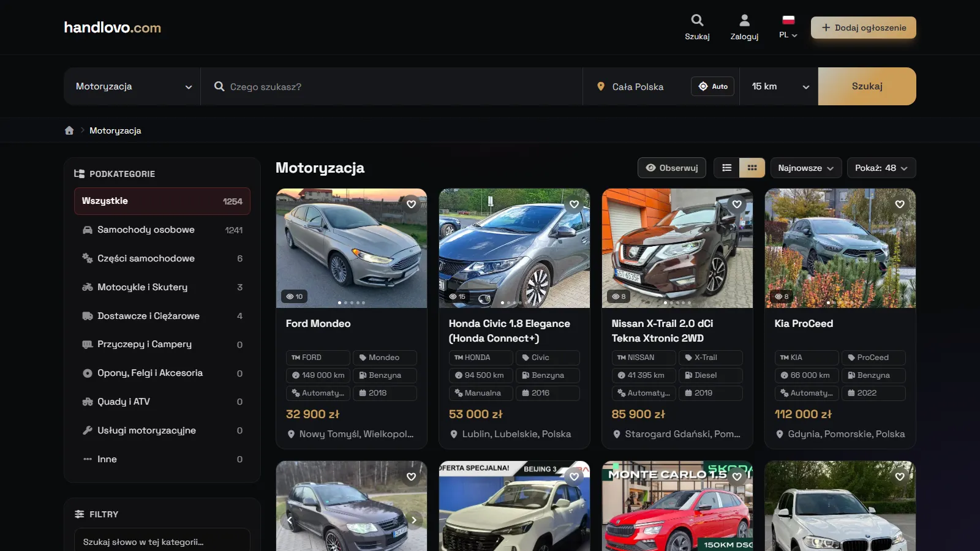Image resolution: width=980 pixels, height=551 pixels.
Task: Select Części samochodowe subcategory
Action: pos(162,258)
